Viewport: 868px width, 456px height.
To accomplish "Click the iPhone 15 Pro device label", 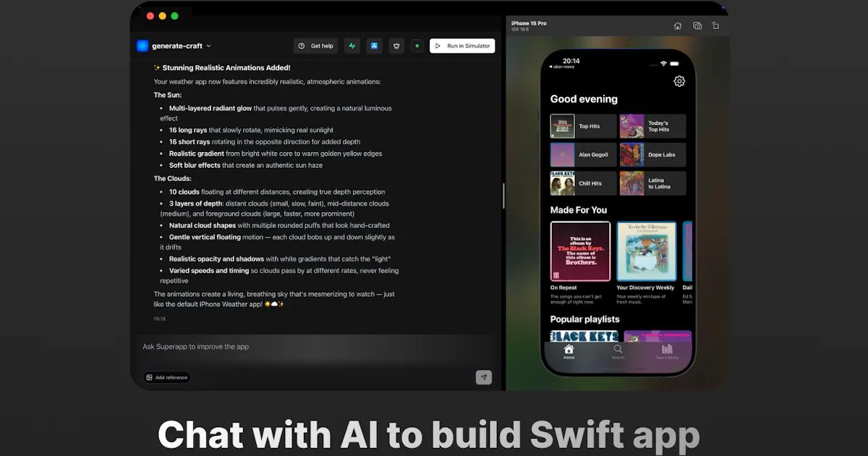I will [x=529, y=23].
